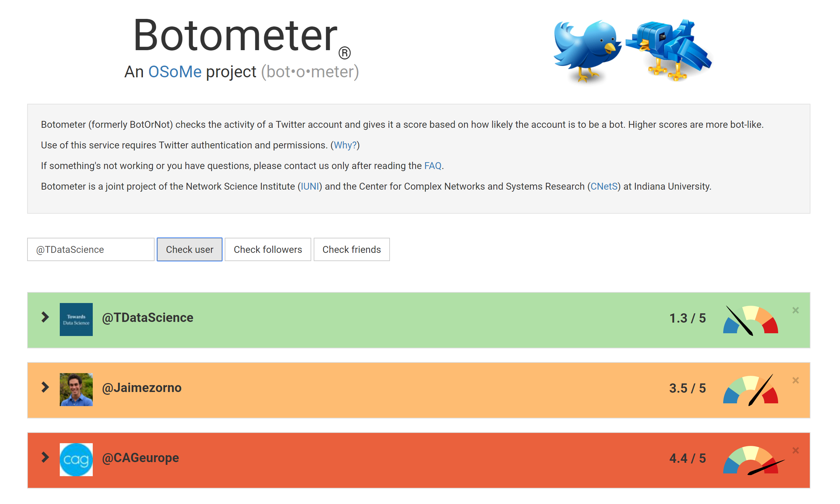Expand the @Jaimezorno result details
Image resolution: width=840 pixels, height=504 pixels.
tap(45, 387)
